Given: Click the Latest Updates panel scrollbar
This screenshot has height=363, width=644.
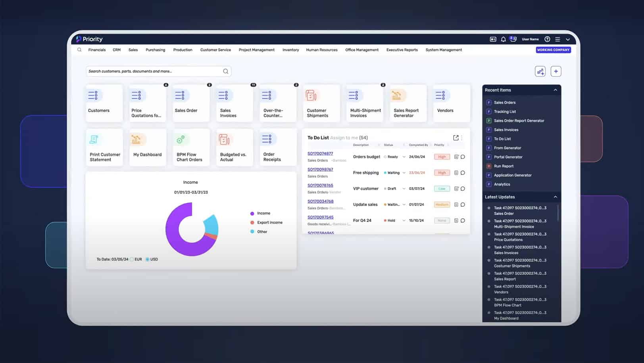Looking at the screenshot, I should [558, 213].
